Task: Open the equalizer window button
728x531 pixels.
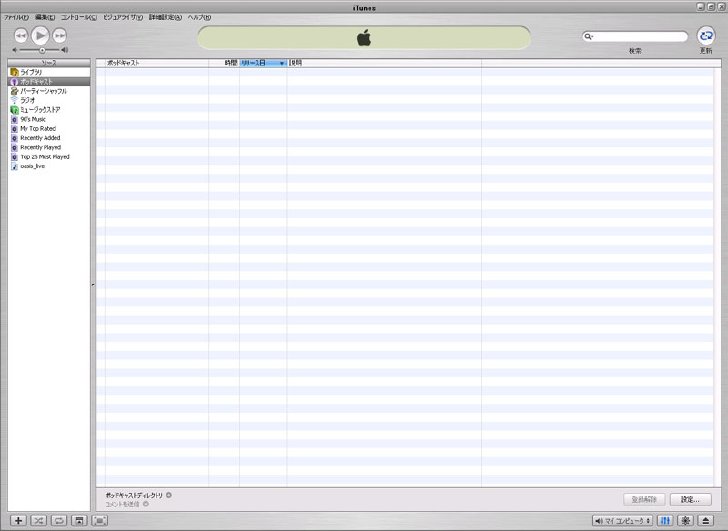Action: click(665, 521)
